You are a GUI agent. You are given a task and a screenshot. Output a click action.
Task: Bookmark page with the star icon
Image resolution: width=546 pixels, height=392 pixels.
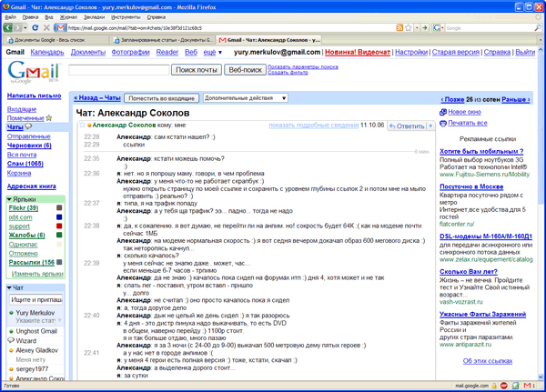pos(409,28)
